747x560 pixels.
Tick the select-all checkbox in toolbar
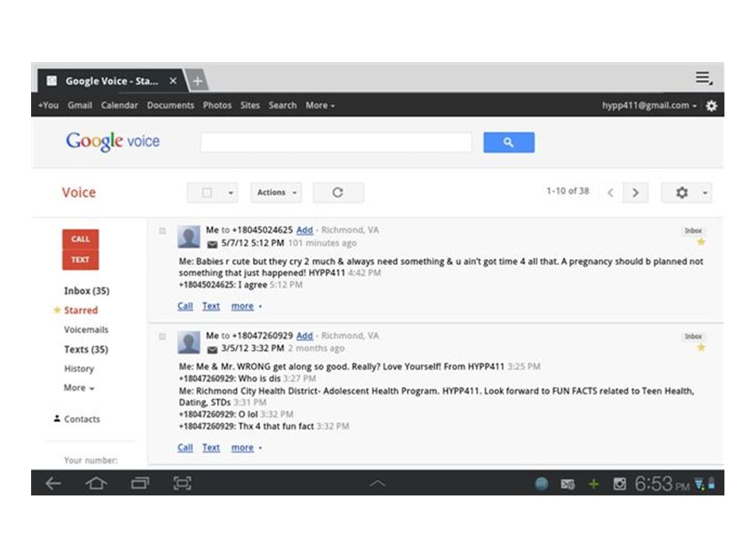pyautogui.click(x=207, y=193)
